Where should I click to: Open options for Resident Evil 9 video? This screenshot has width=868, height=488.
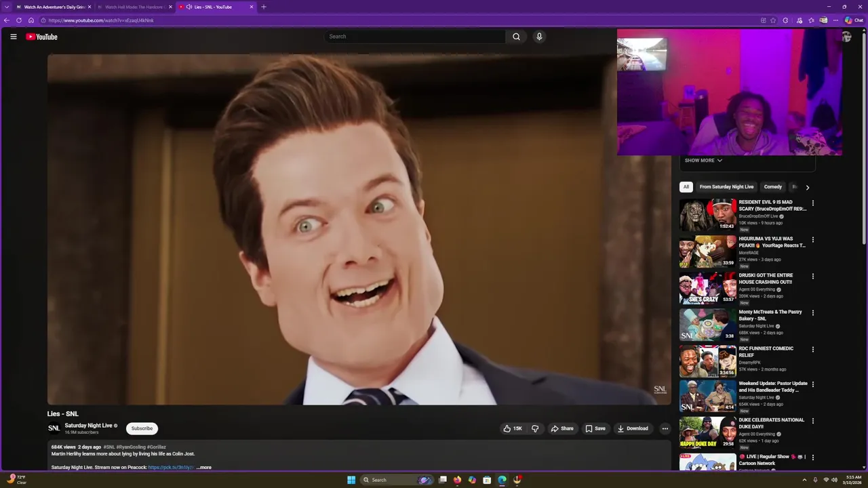pyautogui.click(x=812, y=203)
